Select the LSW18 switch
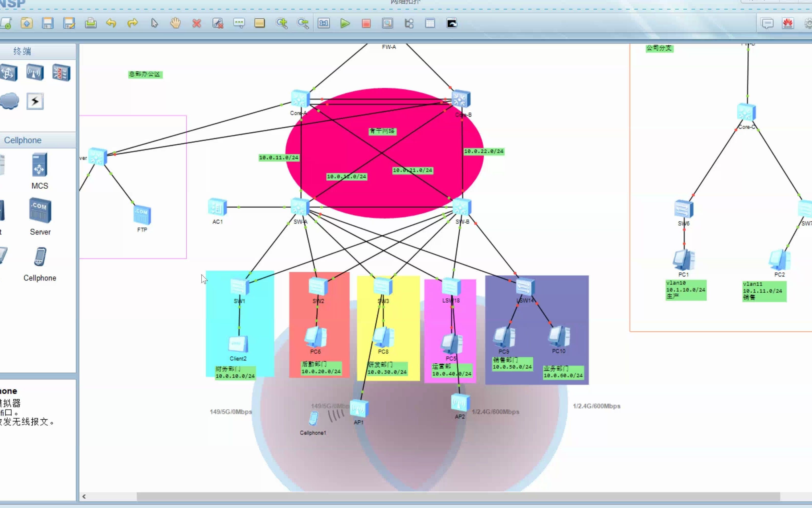 pos(451,287)
